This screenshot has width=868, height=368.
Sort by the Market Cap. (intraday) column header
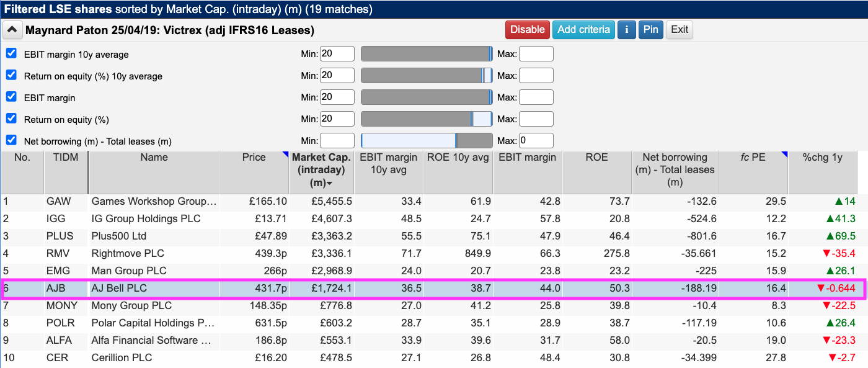tap(321, 170)
